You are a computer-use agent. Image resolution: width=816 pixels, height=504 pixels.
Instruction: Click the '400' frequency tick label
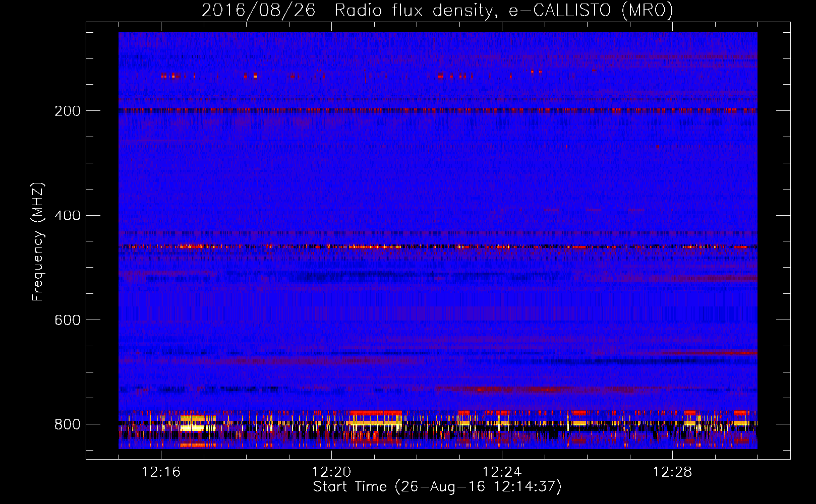[67, 216]
